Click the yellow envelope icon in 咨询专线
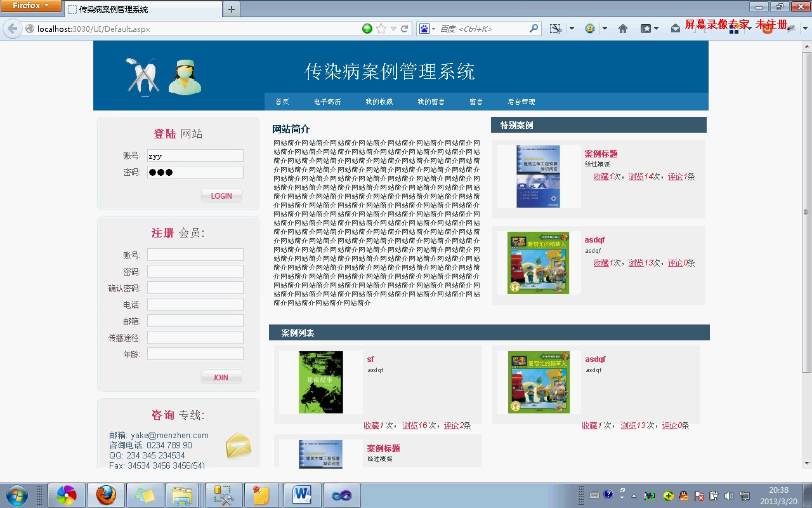 click(239, 445)
